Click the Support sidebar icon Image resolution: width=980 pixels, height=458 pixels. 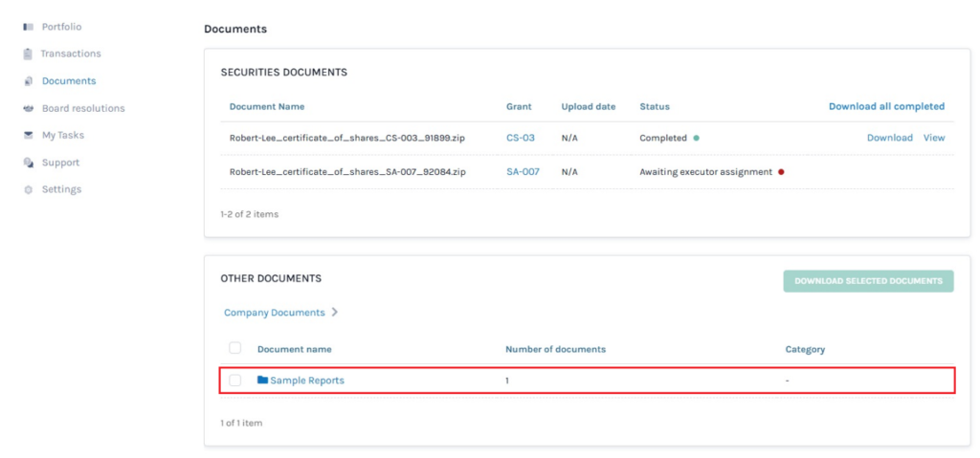click(29, 163)
